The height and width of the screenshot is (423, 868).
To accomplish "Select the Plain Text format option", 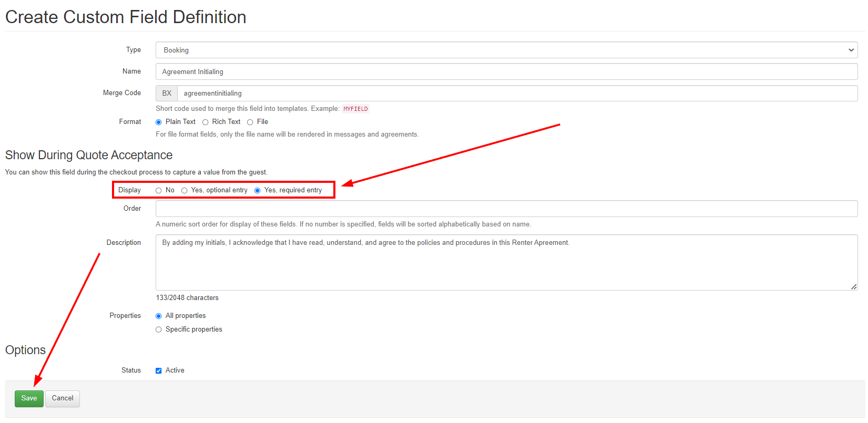I will (159, 122).
